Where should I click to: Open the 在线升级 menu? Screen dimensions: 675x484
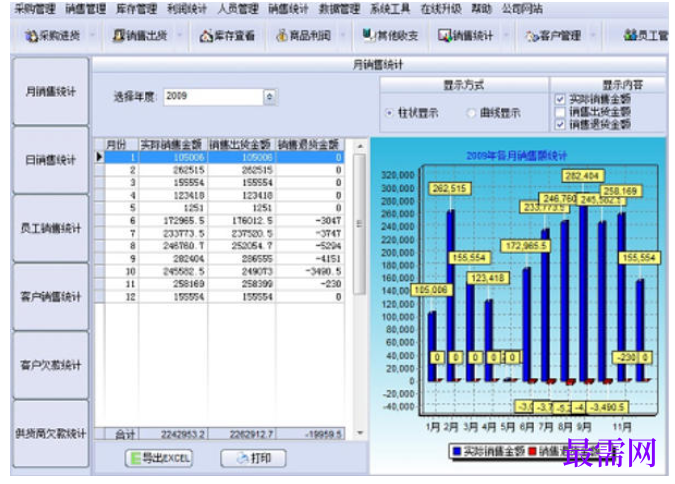(x=441, y=9)
